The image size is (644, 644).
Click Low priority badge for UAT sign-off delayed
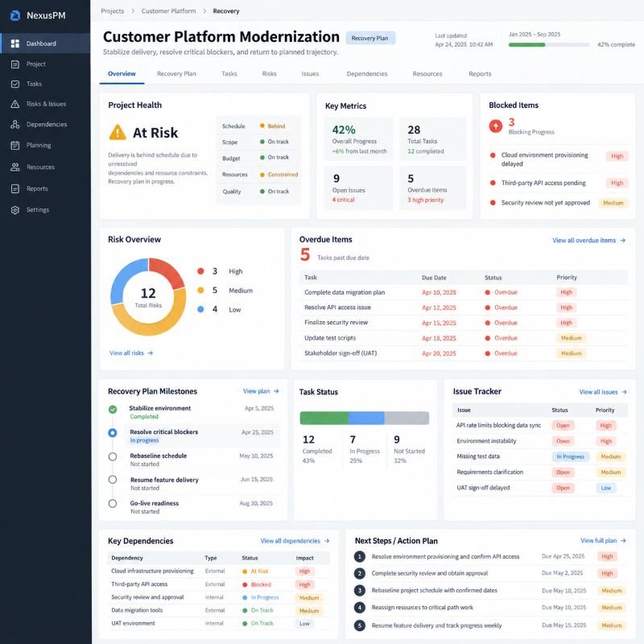[606, 488]
